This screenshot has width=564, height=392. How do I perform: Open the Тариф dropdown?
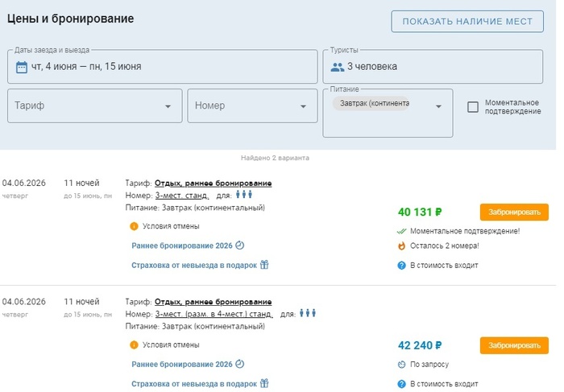pos(94,105)
